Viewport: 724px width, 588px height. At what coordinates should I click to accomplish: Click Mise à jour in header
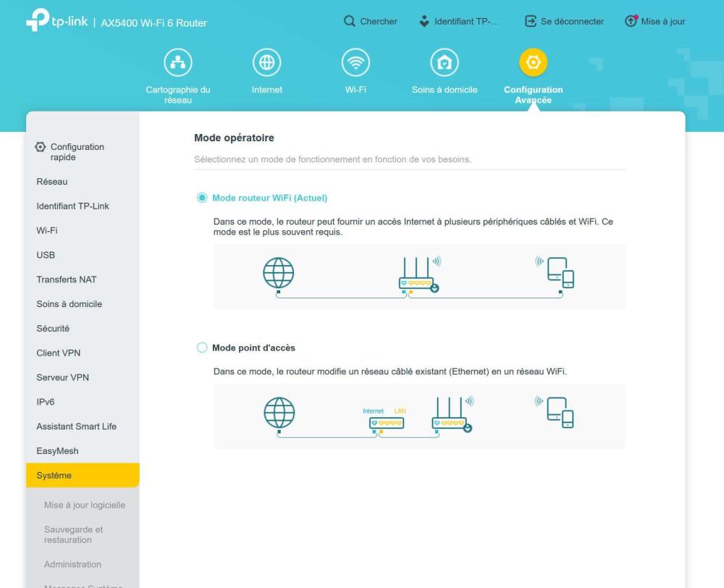tap(663, 21)
